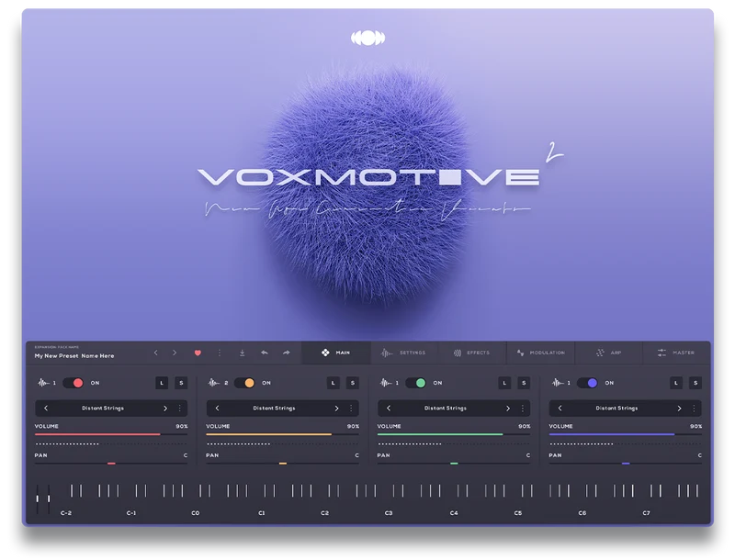This screenshot has height=560, width=735.
Task: Select previous sound on the orange layer
Action: 217,409
